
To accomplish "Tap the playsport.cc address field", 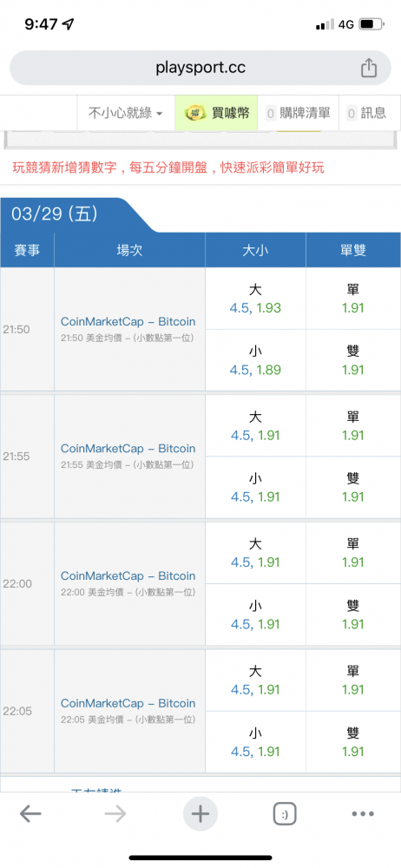I will 200,68.
